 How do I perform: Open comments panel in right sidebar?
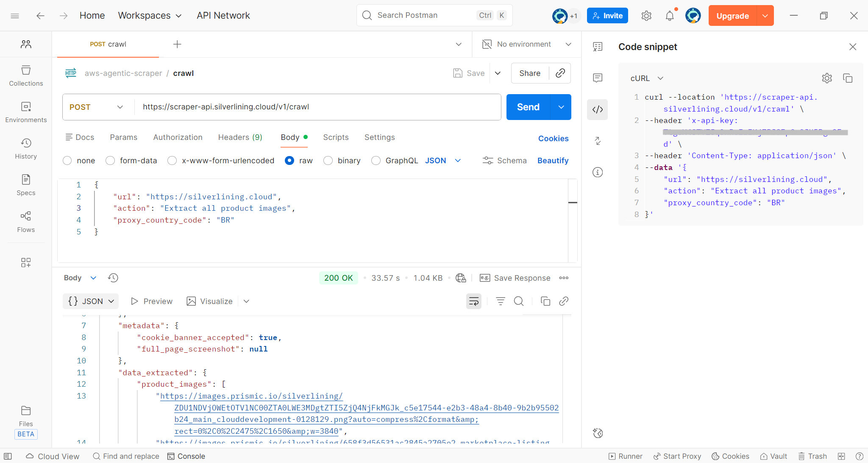[x=598, y=78]
